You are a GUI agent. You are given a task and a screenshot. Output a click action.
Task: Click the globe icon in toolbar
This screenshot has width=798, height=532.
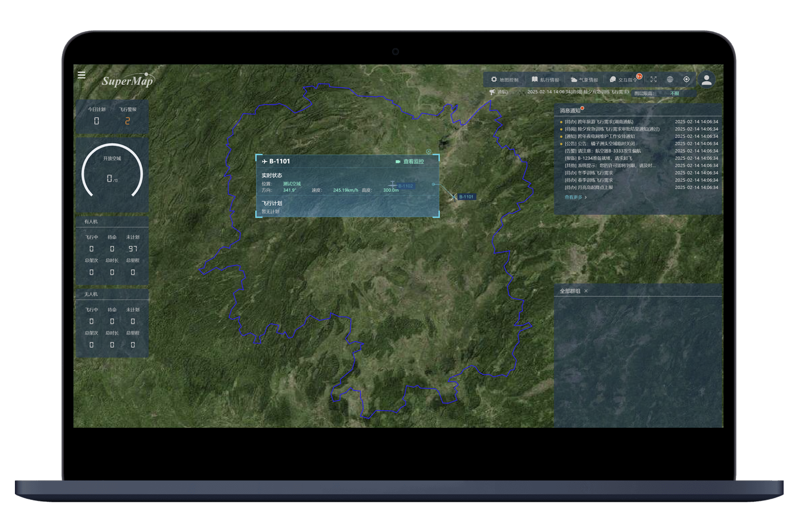point(670,79)
